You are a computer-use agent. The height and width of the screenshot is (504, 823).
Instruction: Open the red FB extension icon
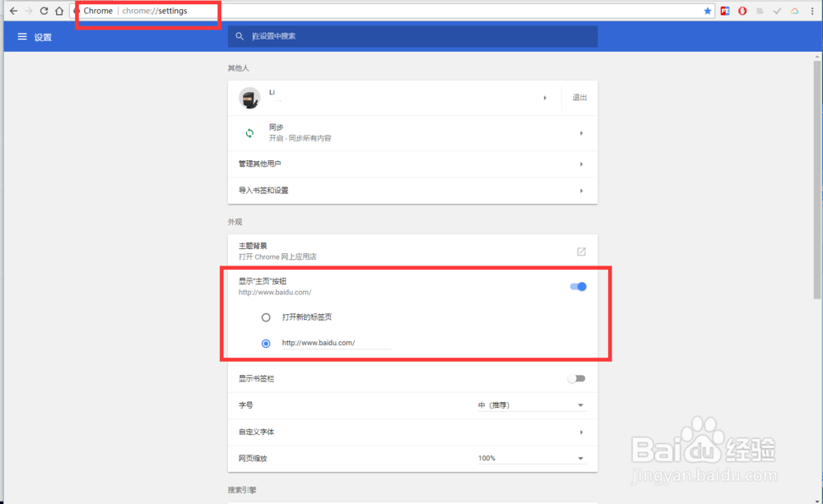725,11
